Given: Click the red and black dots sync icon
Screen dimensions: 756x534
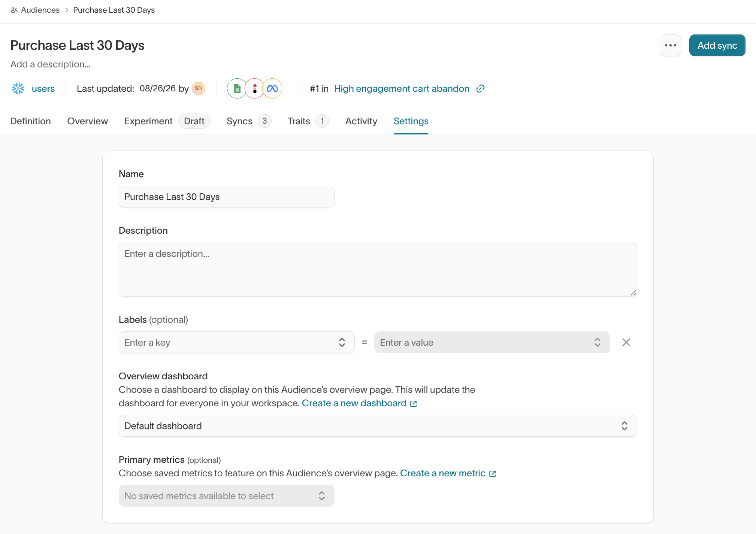Looking at the screenshot, I should [255, 88].
